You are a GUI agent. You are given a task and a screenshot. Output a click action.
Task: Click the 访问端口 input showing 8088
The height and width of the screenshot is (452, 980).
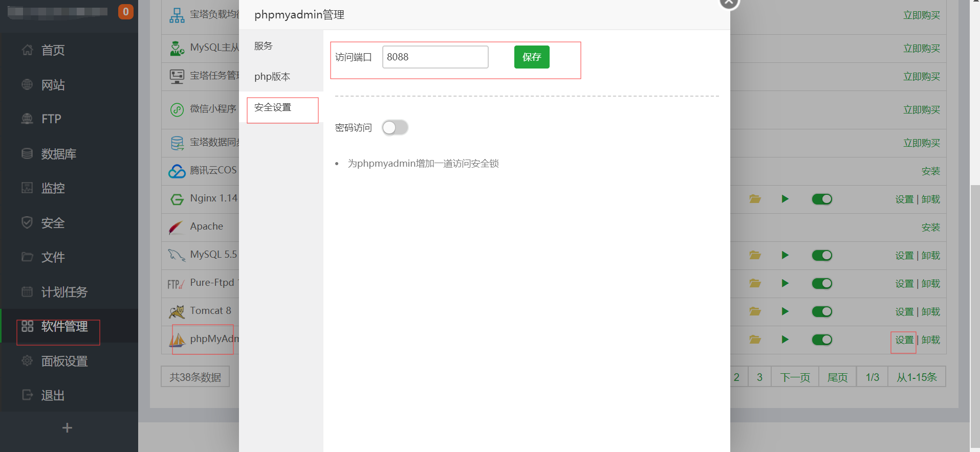point(435,57)
